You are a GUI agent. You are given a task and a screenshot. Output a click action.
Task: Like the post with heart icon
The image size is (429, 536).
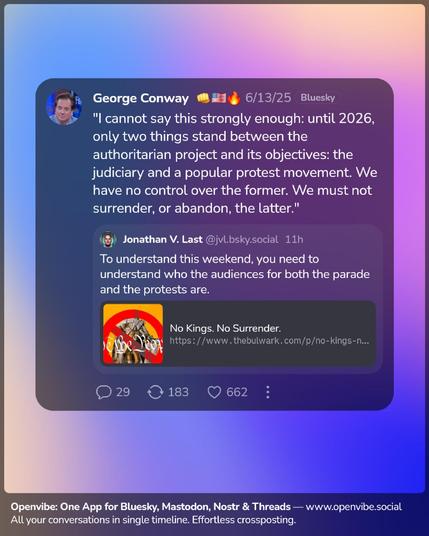[214, 392]
